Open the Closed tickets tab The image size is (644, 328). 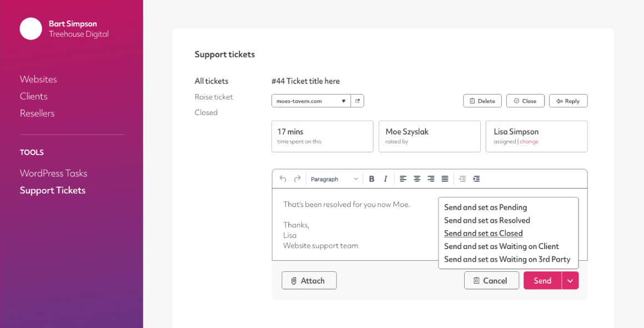pyautogui.click(x=206, y=113)
